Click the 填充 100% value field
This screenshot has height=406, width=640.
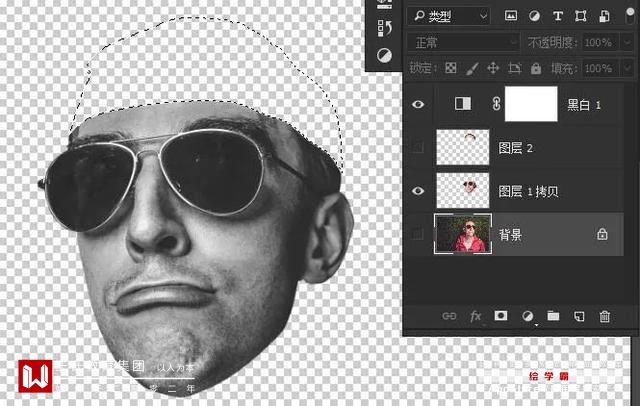[600, 68]
